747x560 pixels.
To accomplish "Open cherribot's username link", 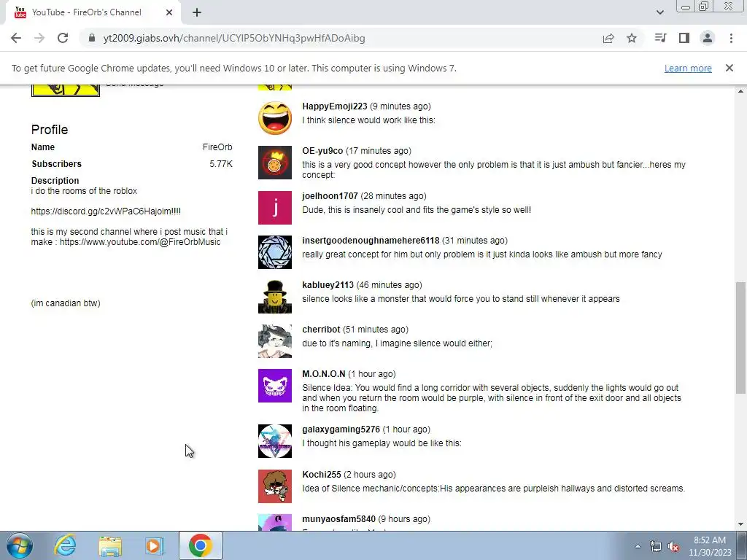I will pos(321,330).
